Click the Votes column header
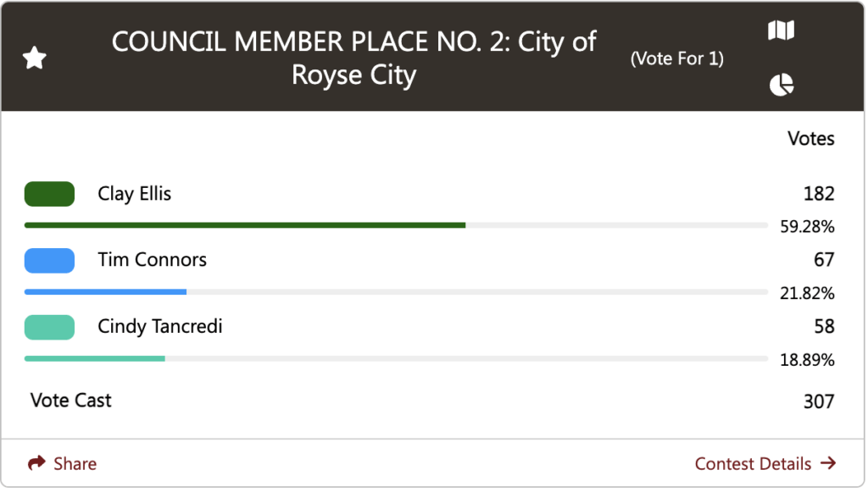 811,138
